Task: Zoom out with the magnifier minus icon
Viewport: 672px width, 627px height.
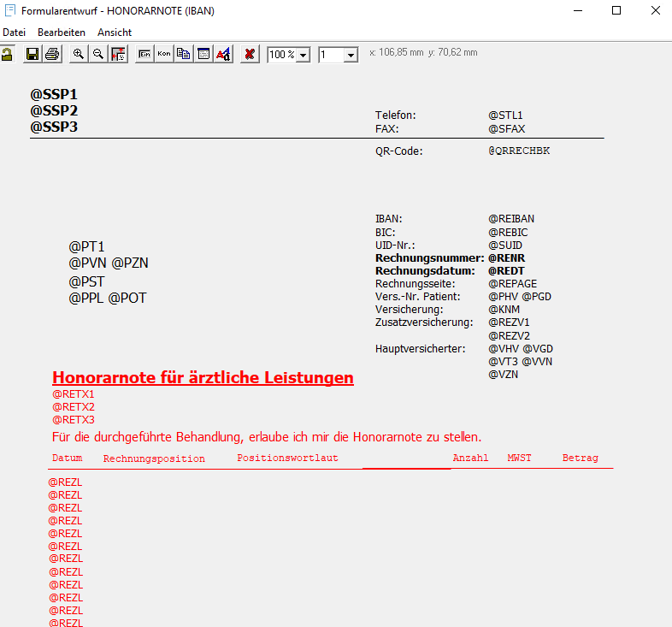Action: click(98, 54)
